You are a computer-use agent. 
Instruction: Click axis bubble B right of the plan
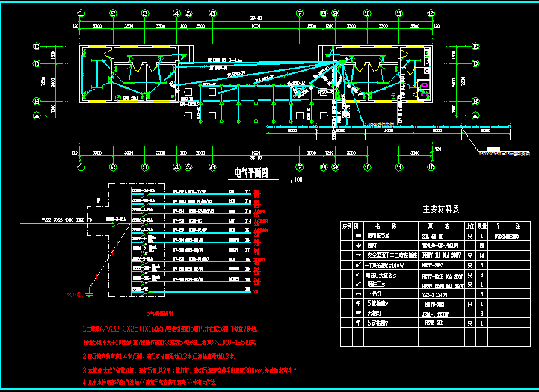coord(475,102)
